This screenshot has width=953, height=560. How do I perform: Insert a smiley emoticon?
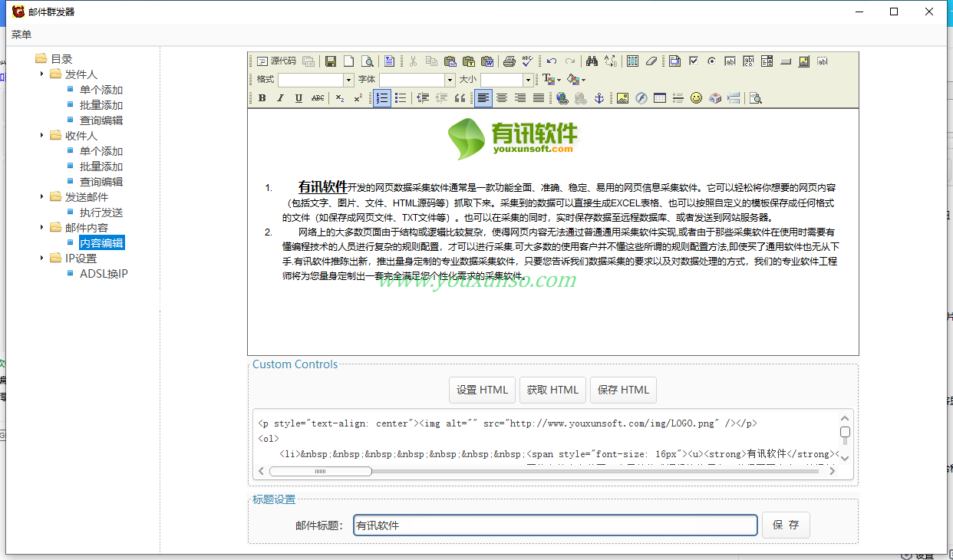coord(697,98)
